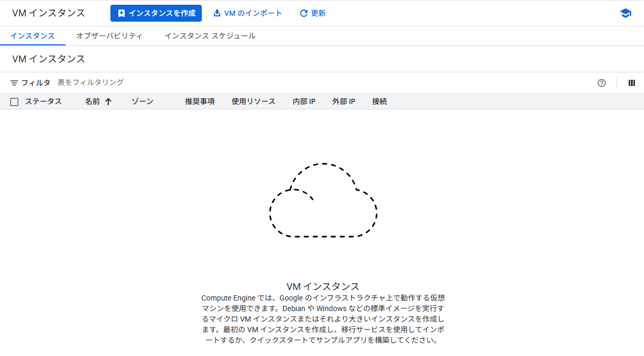644x356 pixels.
Task: Click the VM のインポート button
Action: point(248,13)
